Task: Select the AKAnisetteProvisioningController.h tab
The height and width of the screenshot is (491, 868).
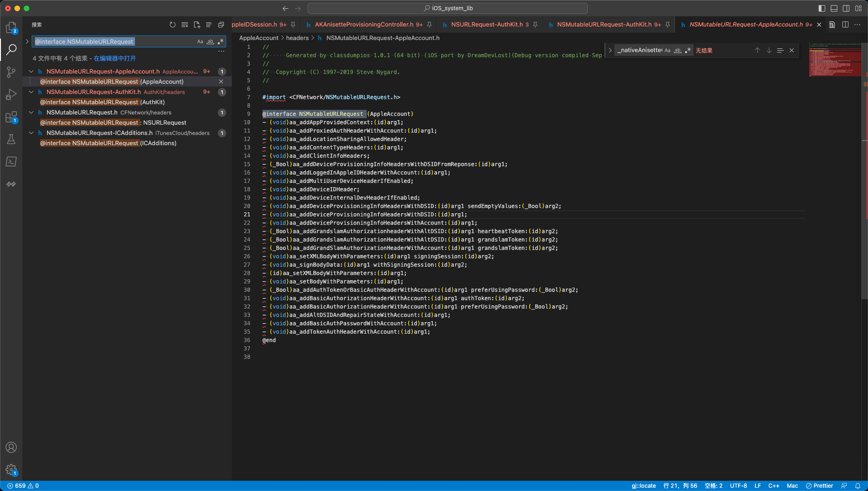Action: 364,25
